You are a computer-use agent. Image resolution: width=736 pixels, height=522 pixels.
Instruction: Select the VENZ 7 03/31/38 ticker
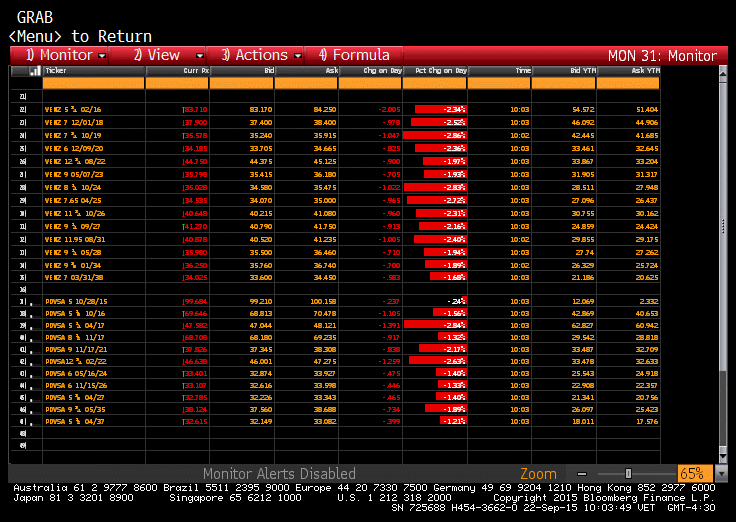coord(74,277)
